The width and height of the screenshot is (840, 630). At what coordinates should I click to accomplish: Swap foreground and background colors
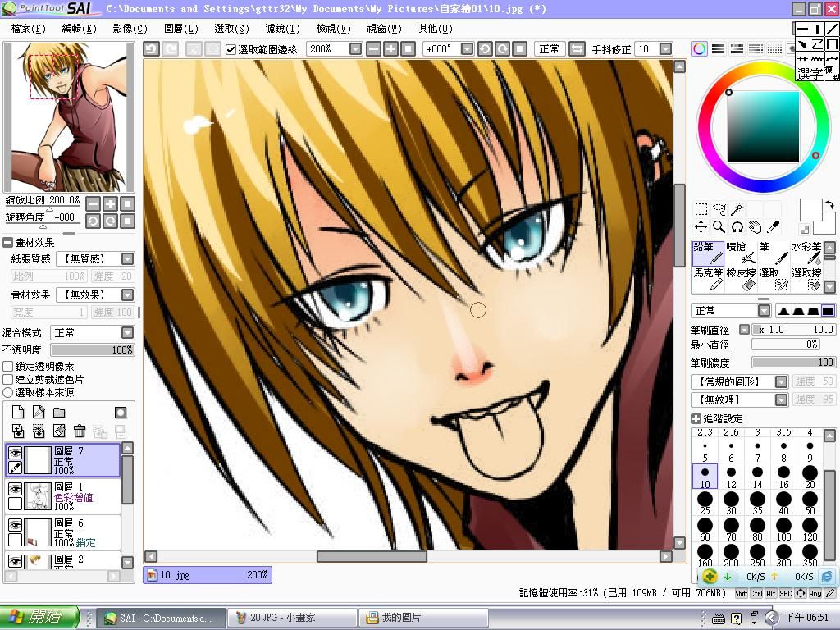coord(829,204)
